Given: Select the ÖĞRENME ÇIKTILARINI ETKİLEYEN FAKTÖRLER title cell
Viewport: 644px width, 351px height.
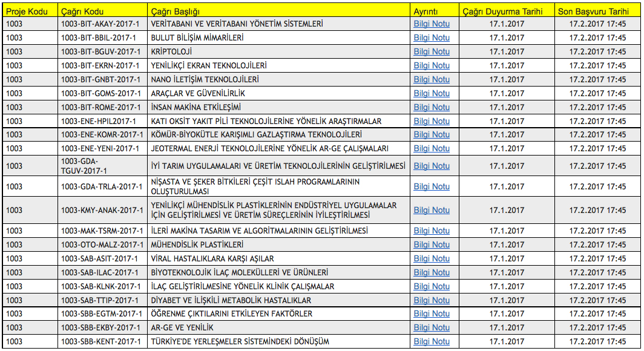Looking at the screenshot, I should (x=232, y=313).
